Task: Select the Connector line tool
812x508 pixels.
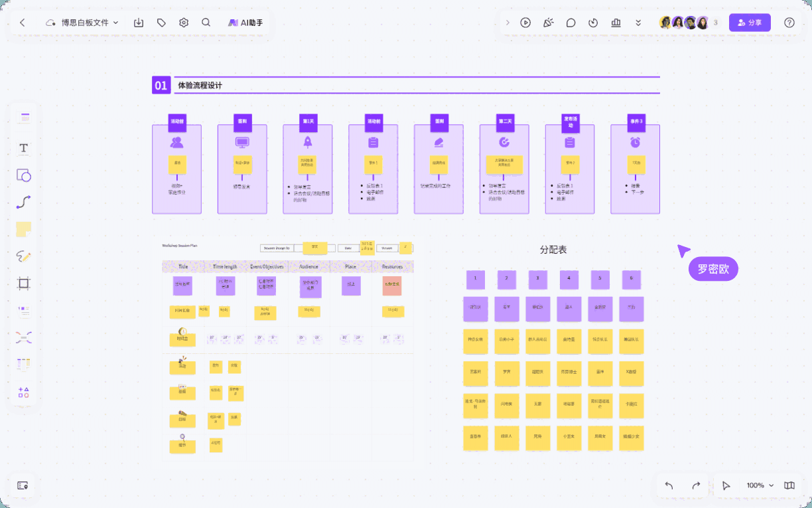Action: point(23,202)
